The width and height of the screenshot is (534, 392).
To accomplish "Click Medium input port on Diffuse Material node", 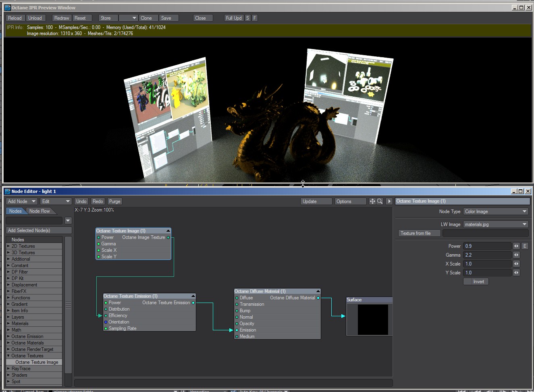I will pyautogui.click(x=237, y=336).
